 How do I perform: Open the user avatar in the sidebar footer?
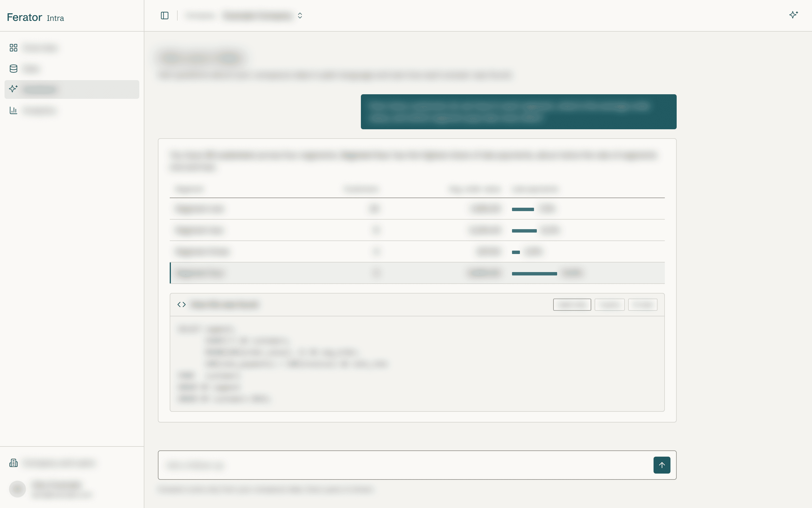tap(17, 489)
